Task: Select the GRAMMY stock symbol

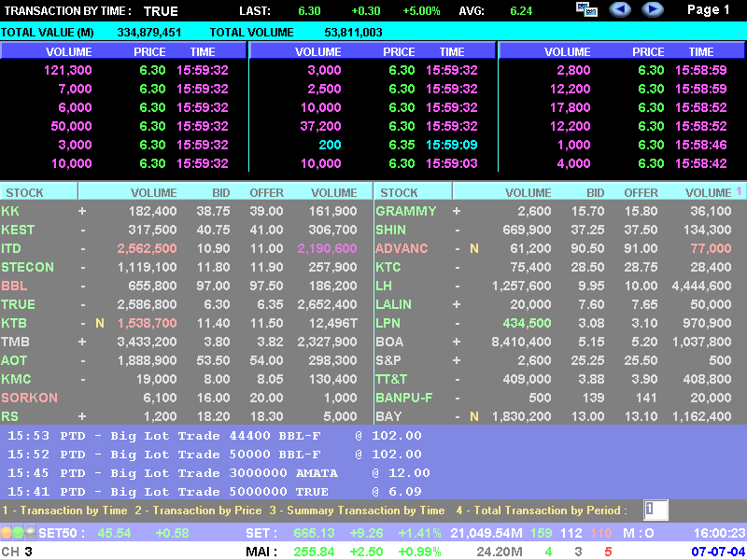Action: pos(406,211)
